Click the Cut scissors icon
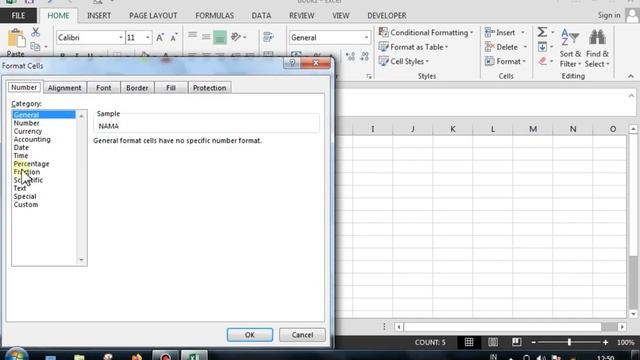Image resolution: width=640 pixels, height=360 pixels. pos(36,32)
